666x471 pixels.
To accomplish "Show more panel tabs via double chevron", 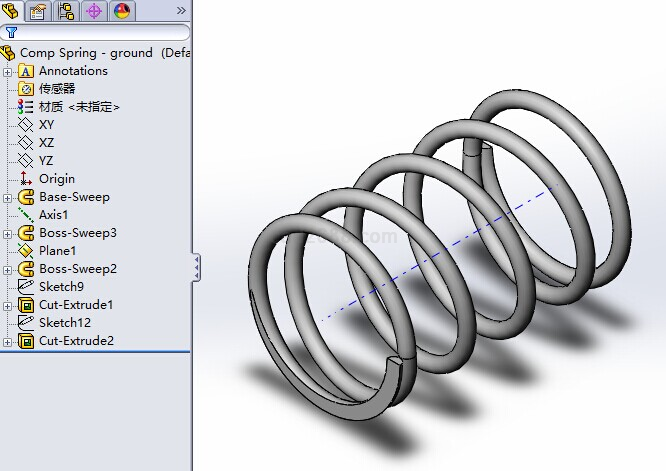I will click(x=181, y=11).
